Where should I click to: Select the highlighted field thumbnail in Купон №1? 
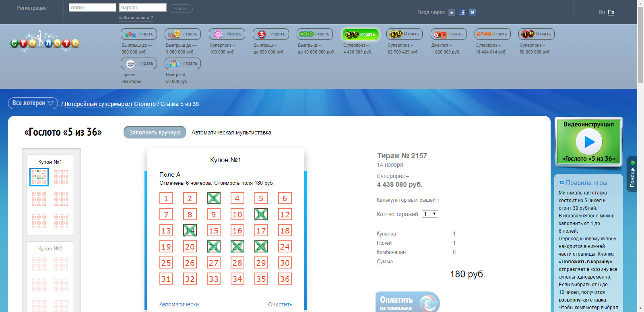[39, 177]
